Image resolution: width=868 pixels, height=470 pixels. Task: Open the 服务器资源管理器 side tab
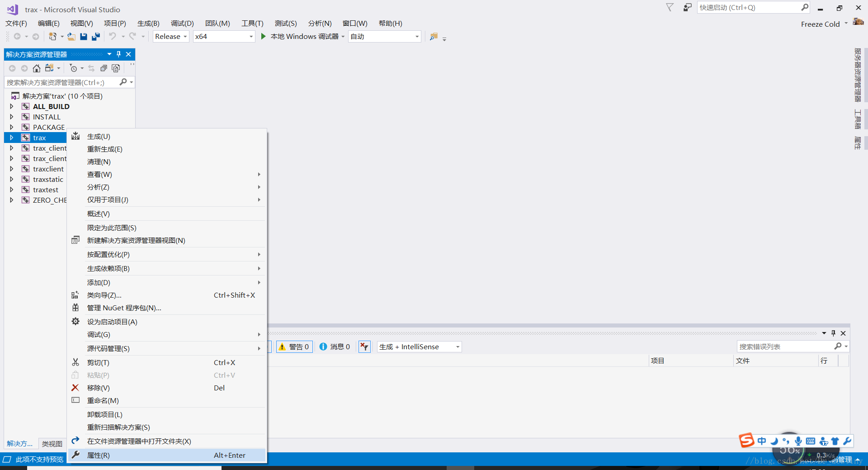[x=858, y=75]
